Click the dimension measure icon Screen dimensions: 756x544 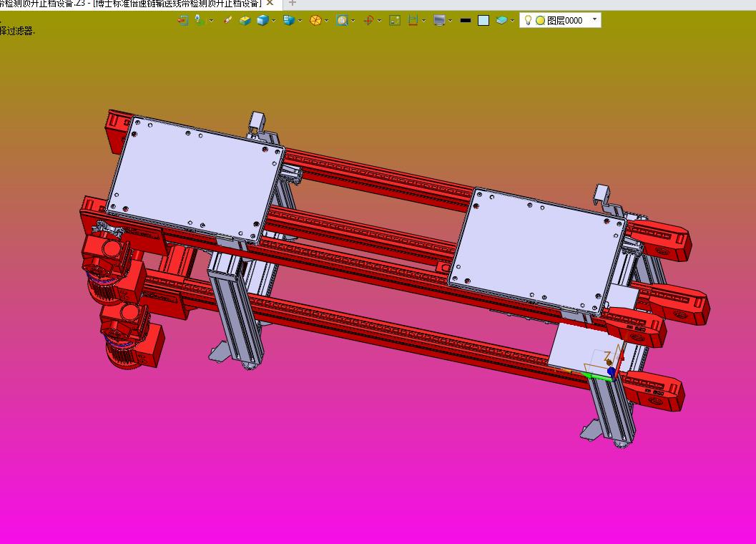click(x=413, y=20)
